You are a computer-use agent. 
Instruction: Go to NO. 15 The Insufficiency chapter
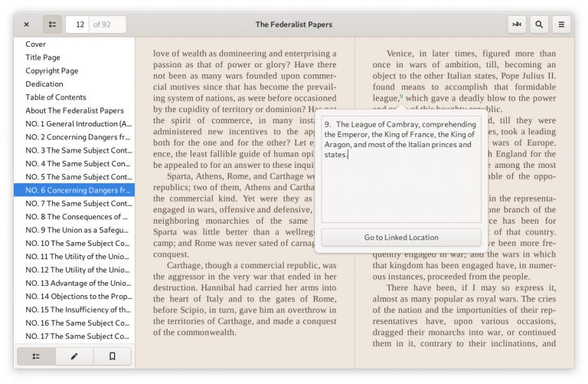pos(74,310)
